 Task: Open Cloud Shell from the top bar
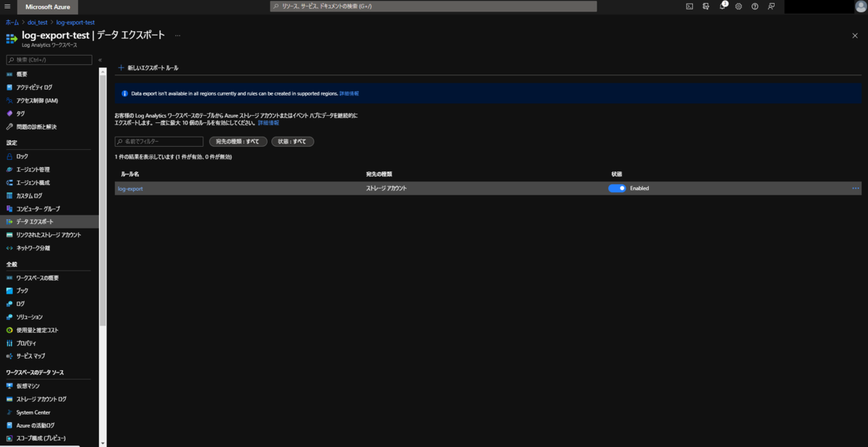(x=689, y=6)
